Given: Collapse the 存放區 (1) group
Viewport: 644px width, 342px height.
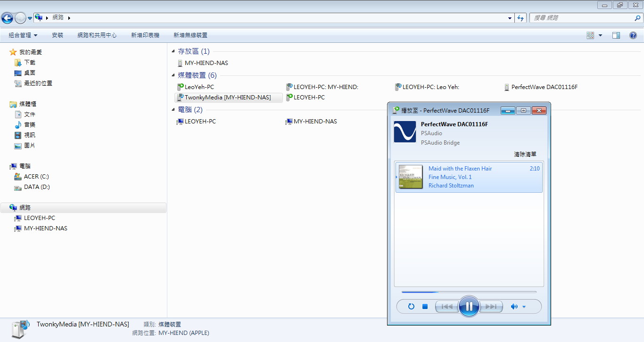Looking at the screenshot, I should tap(173, 51).
